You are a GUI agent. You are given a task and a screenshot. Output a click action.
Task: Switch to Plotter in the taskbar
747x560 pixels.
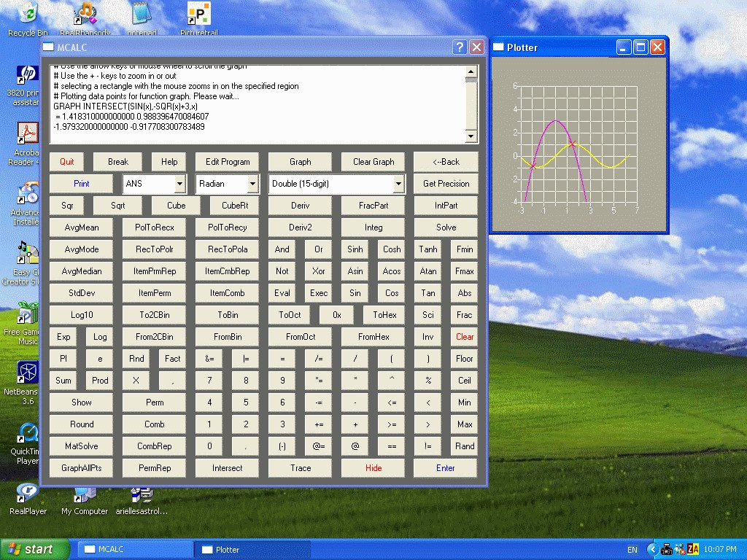(252, 550)
